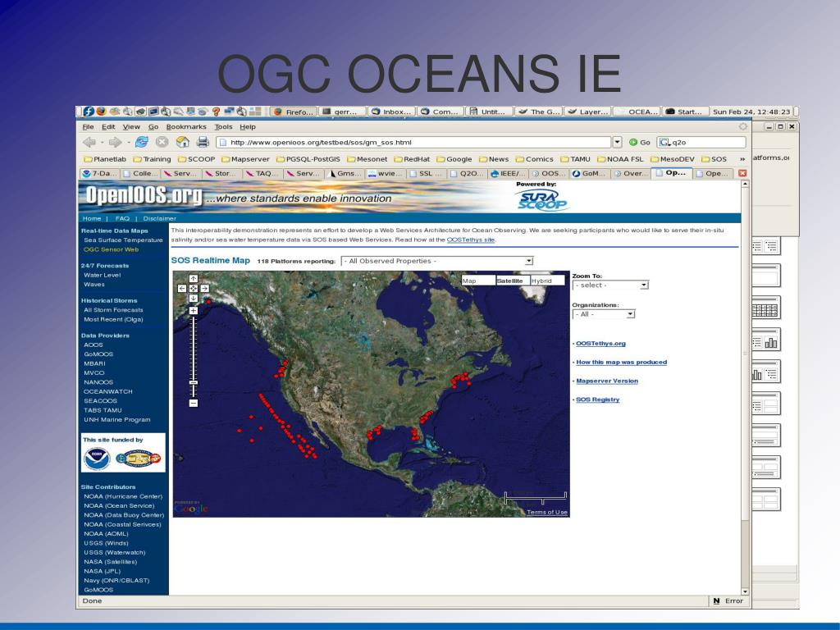840x630 pixels.
Task: Switch to the IEEE/... browser tab
Action: [507, 173]
